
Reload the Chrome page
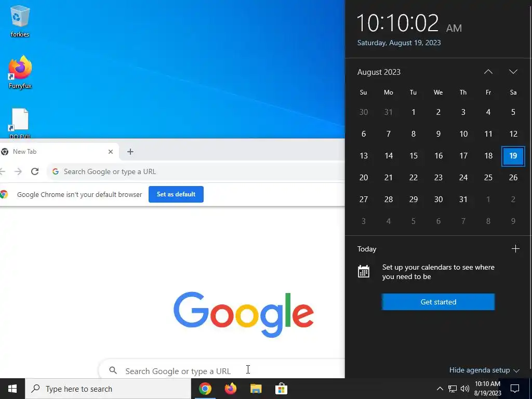coord(35,171)
